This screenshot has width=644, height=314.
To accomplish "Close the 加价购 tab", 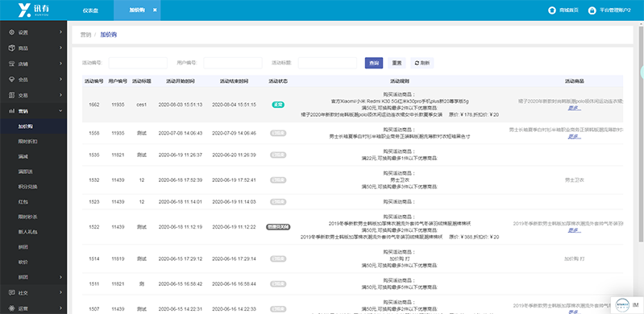I will (x=155, y=10).
